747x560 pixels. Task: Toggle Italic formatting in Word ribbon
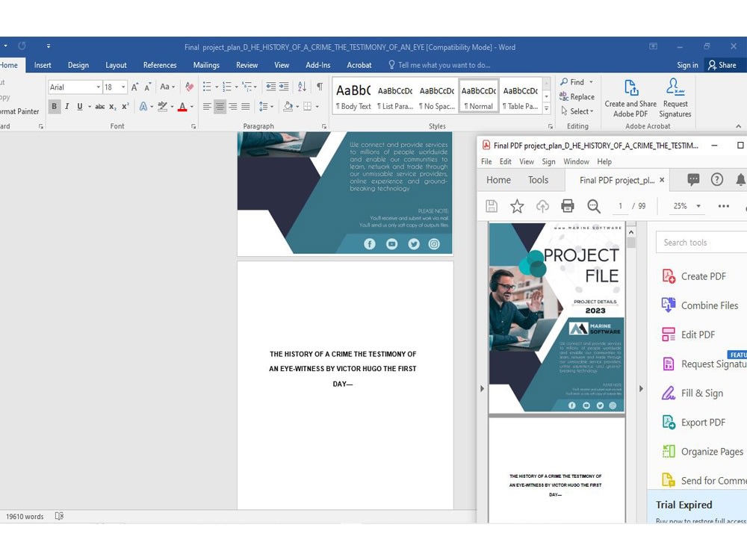point(66,106)
